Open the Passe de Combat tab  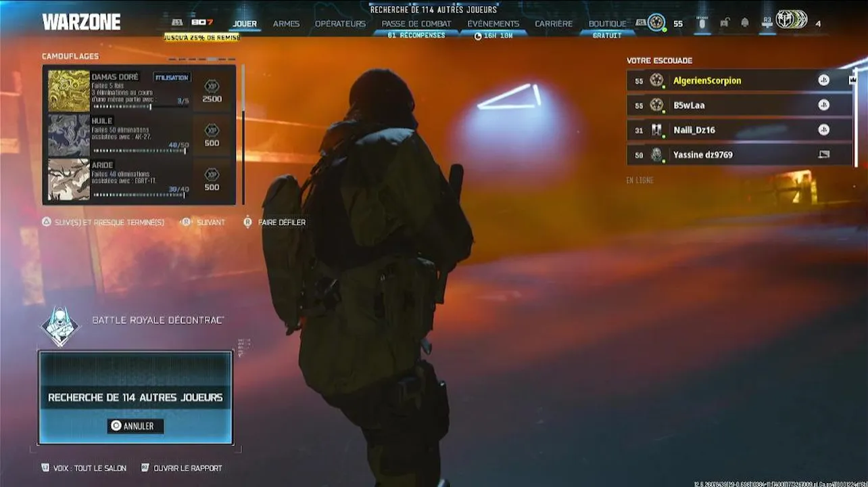pyautogui.click(x=416, y=24)
